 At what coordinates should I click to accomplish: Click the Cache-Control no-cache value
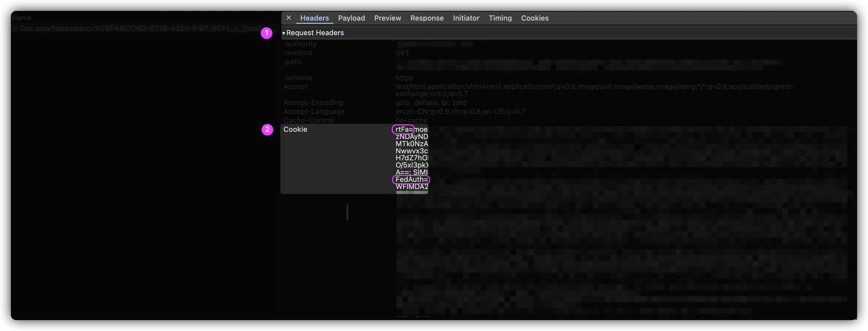411,120
